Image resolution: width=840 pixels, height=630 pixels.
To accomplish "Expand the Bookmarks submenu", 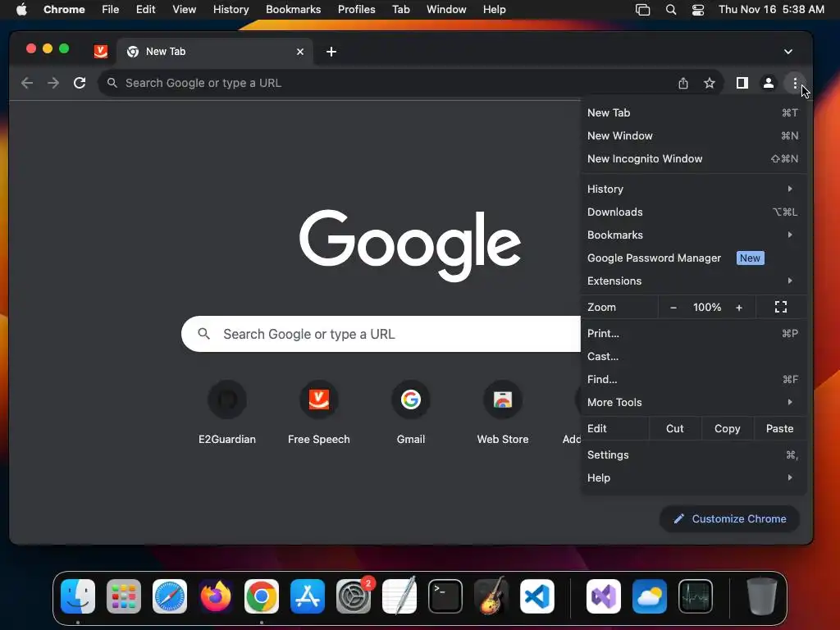I will pos(693,235).
